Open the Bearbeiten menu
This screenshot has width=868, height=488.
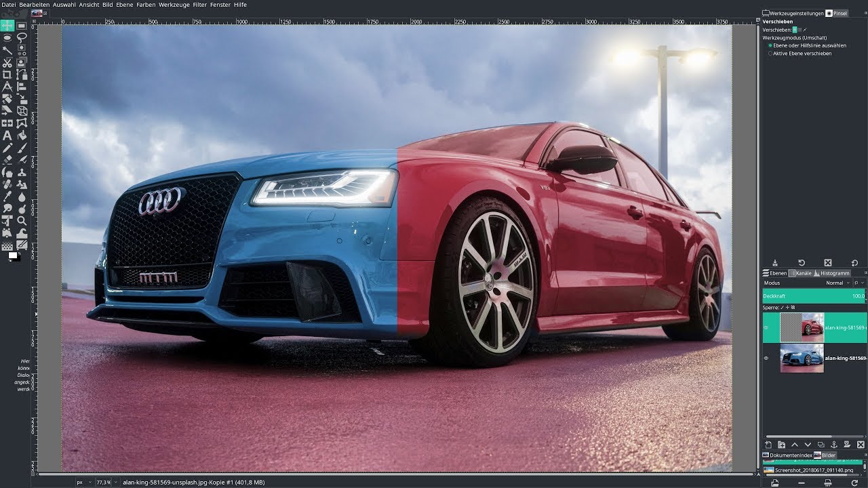pos(35,5)
